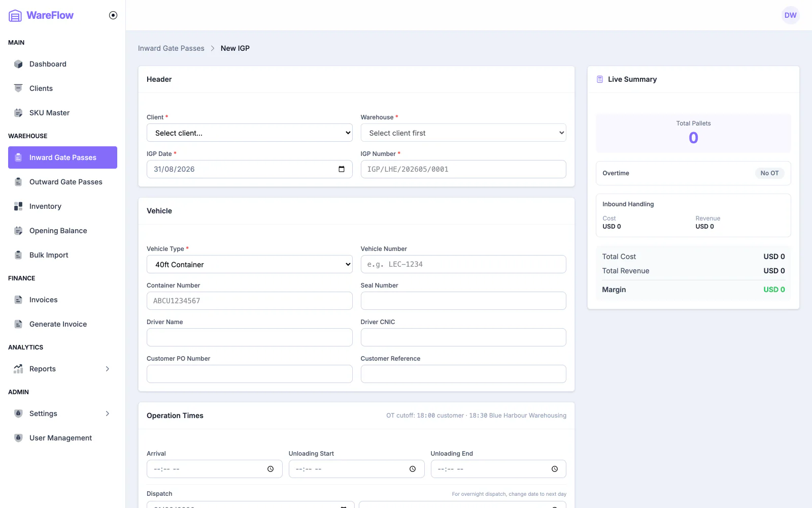The width and height of the screenshot is (812, 508).
Task: Click the Settings lock icon
Action: pos(18,414)
